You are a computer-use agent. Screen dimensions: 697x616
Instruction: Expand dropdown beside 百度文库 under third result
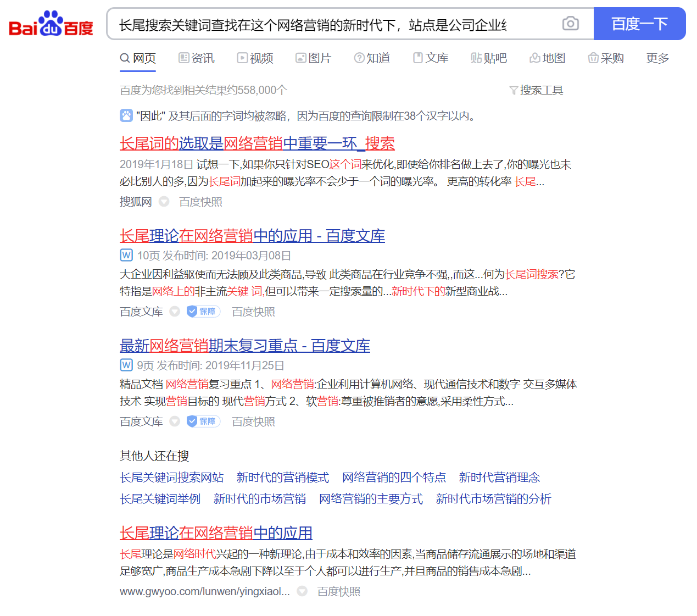175,421
